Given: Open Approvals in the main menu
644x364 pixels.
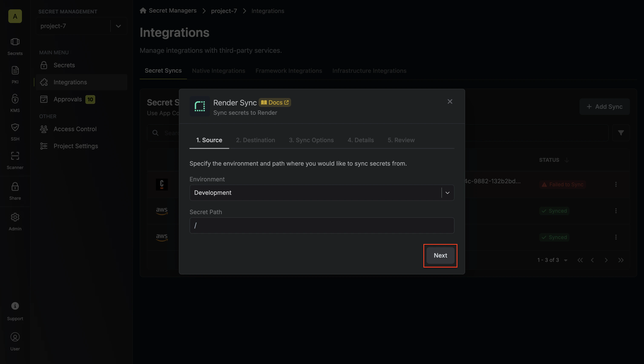Looking at the screenshot, I should tap(82, 99).
